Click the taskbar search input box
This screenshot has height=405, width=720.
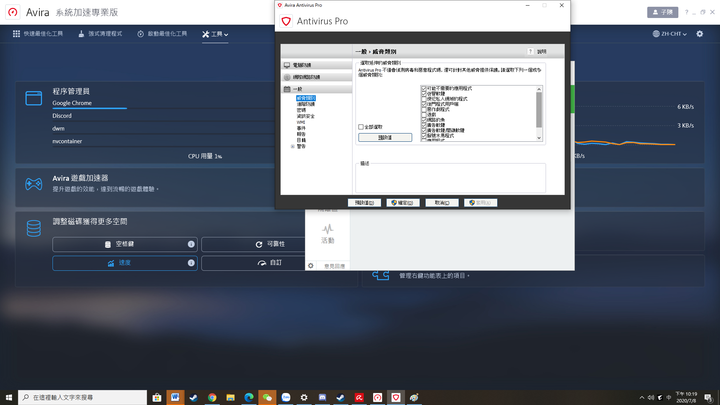pyautogui.click(x=83, y=397)
